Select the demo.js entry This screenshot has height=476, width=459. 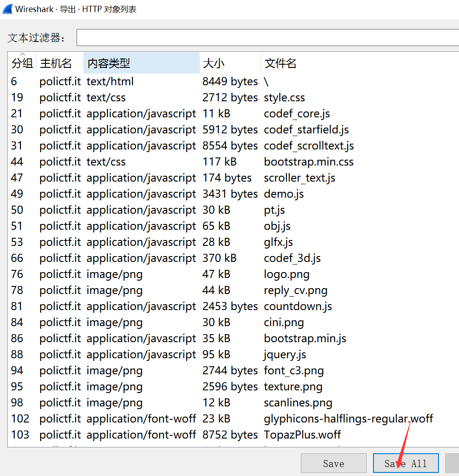click(233, 194)
